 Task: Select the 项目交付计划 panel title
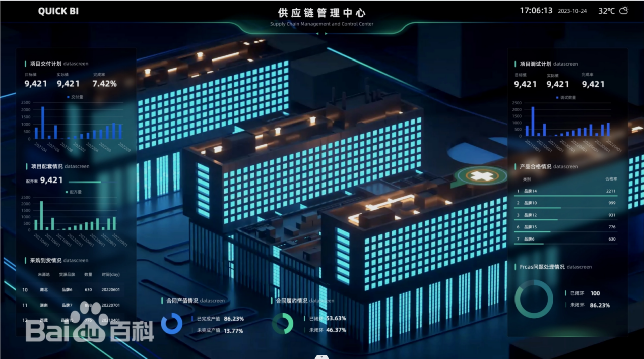pyautogui.click(x=46, y=64)
